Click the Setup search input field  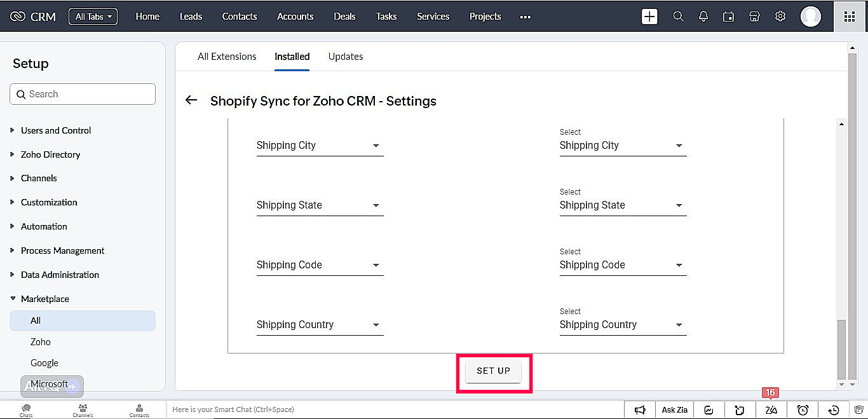pyautogui.click(x=83, y=94)
